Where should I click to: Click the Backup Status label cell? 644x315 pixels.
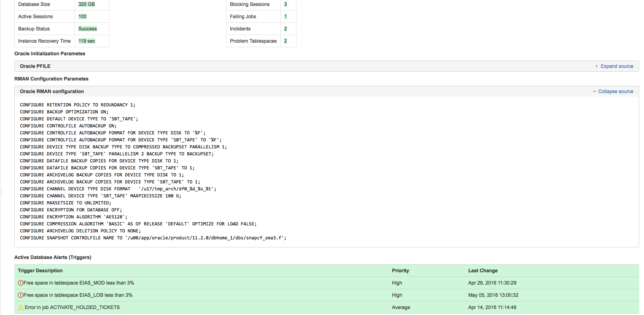[44, 29]
